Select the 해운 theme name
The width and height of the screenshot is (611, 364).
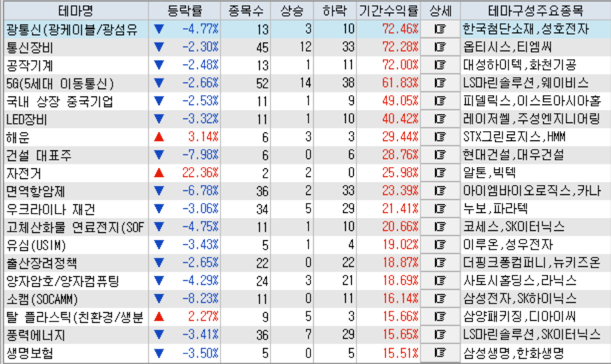(18, 138)
